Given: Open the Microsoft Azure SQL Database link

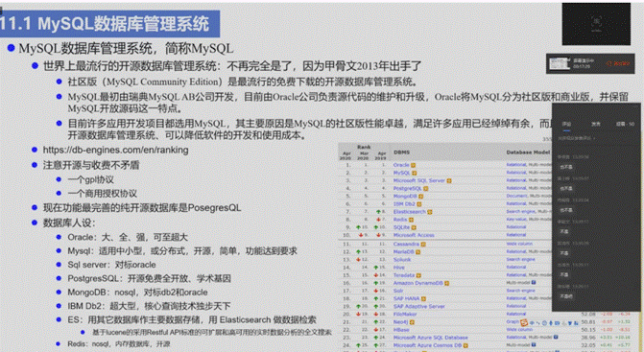Looking at the screenshot, I should [430, 338].
